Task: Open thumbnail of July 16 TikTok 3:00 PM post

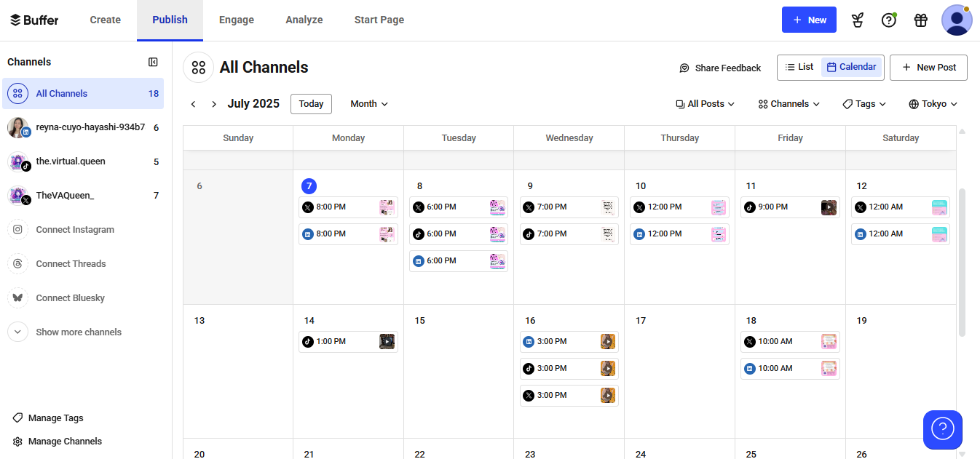Action: [x=609, y=369]
